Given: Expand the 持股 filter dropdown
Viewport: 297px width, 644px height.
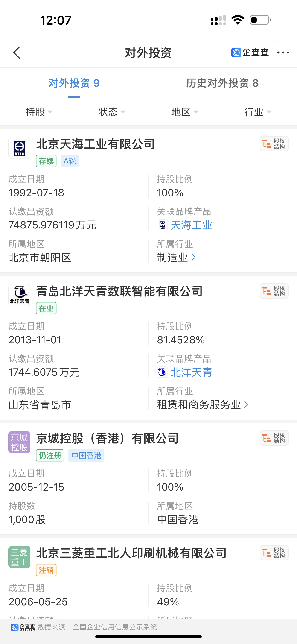Looking at the screenshot, I should (39, 112).
